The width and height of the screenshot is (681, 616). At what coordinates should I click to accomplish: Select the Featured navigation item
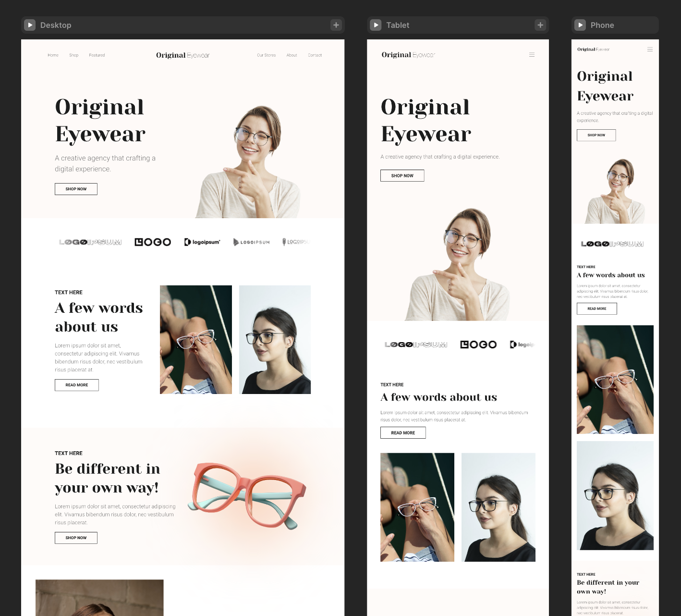click(x=97, y=55)
